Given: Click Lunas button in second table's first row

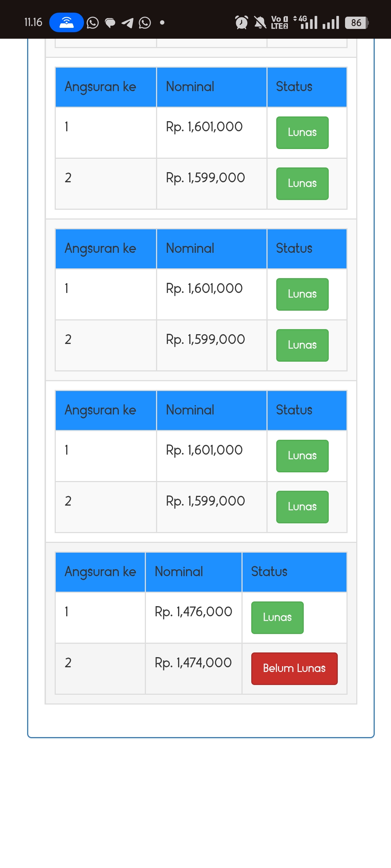Looking at the screenshot, I should pos(302,294).
